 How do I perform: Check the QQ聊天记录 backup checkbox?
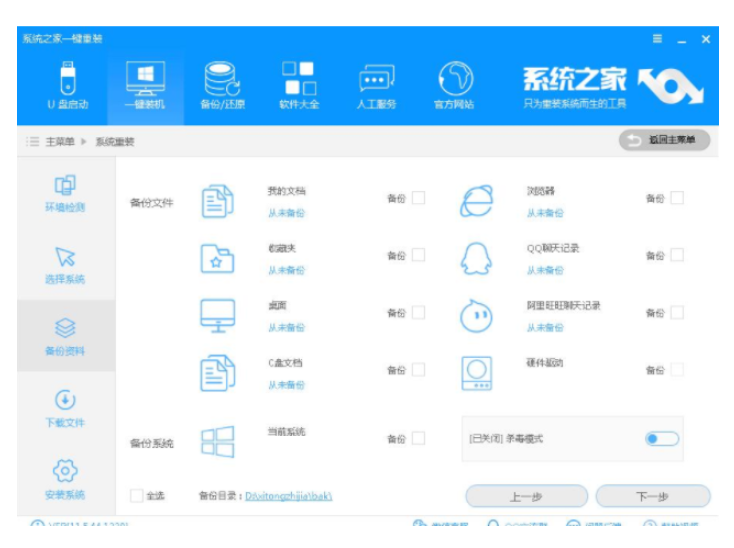click(x=677, y=255)
